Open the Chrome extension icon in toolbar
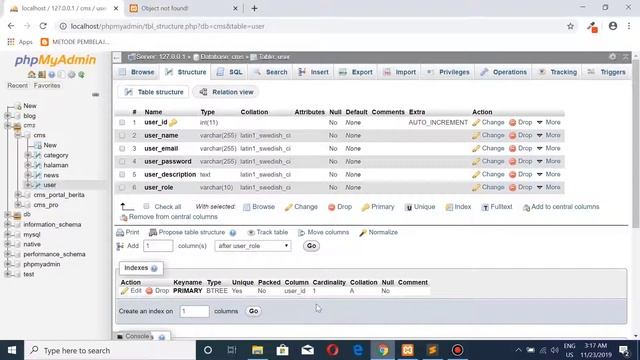640x360 pixels. (592, 27)
